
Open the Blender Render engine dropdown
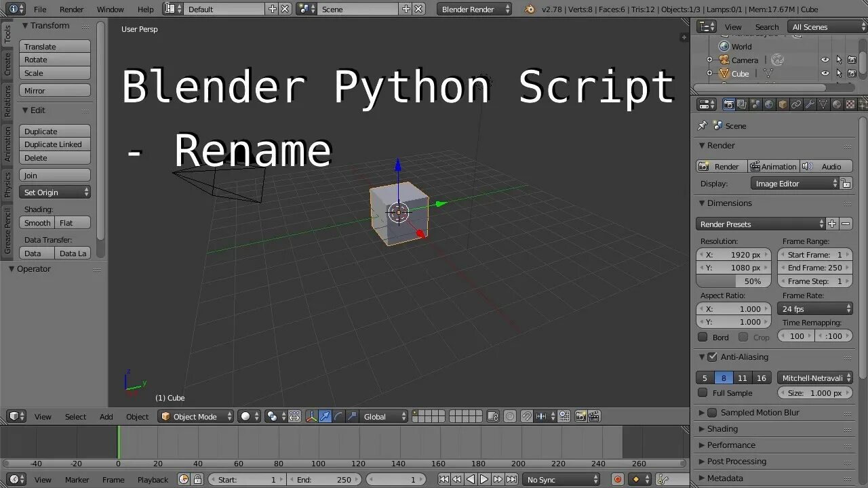[x=474, y=9]
